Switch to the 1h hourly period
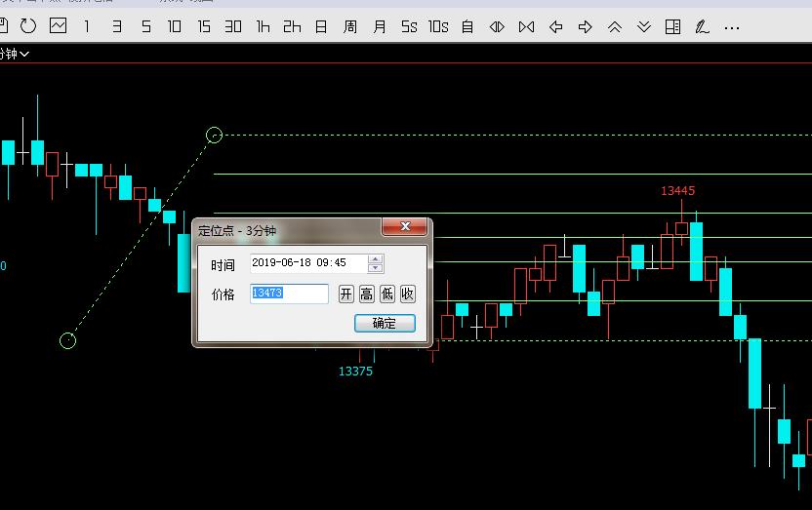Viewport: 812px width, 510px height. point(263,26)
